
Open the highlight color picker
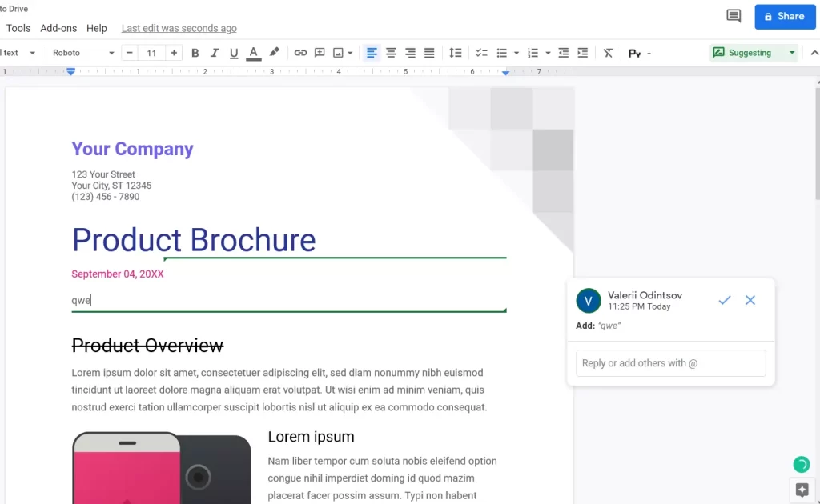[x=274, y=53]
